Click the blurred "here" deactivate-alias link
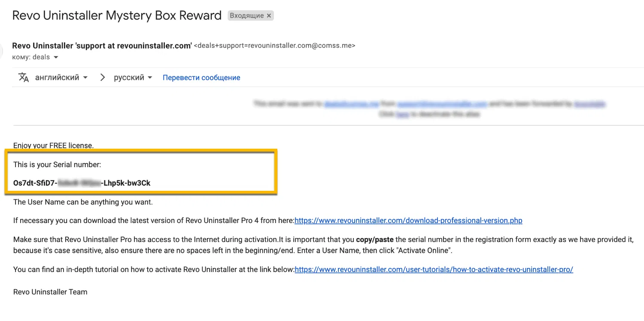This screenshot has width=644, height=321. [402, 114]
